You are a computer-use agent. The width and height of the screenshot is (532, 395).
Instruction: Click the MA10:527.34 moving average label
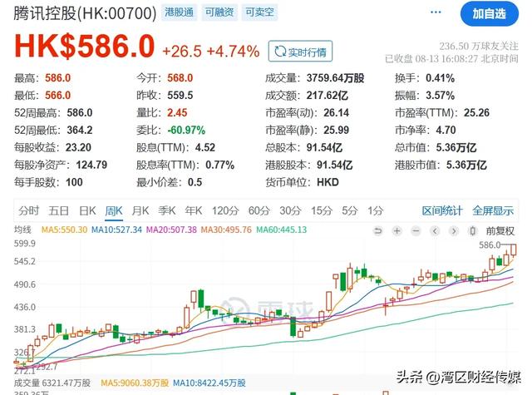tap(116, 230)
